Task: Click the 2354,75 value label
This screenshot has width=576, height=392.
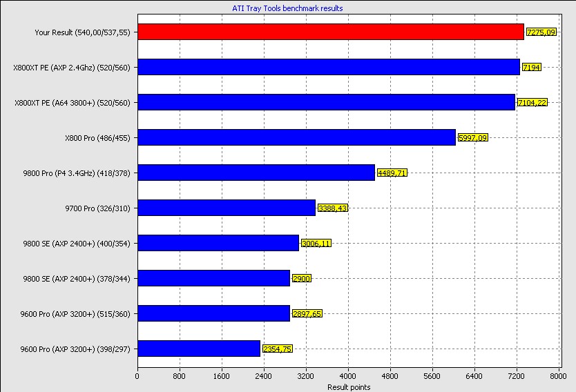Action: 278,349
